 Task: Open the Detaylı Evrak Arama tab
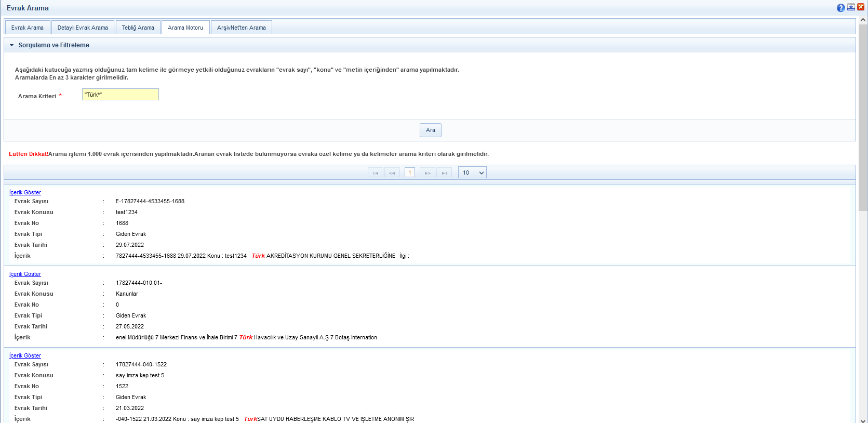83,28
